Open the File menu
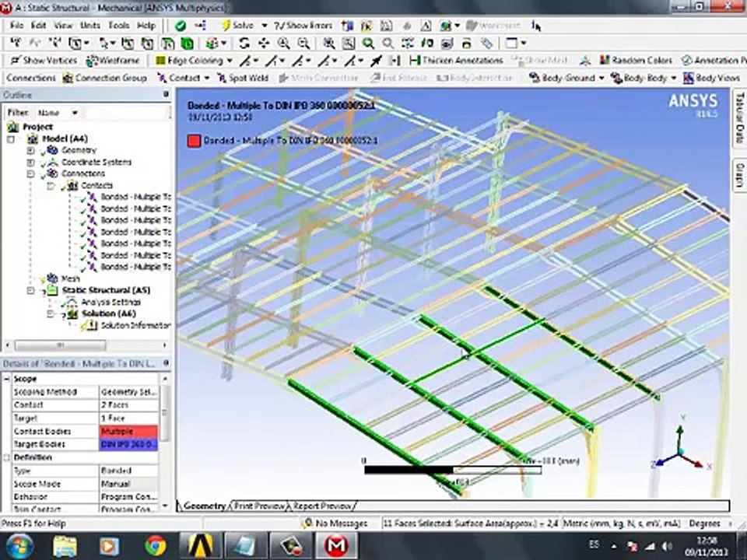The width and height of the screenshot is (747, 560). (x=16, y=26)
